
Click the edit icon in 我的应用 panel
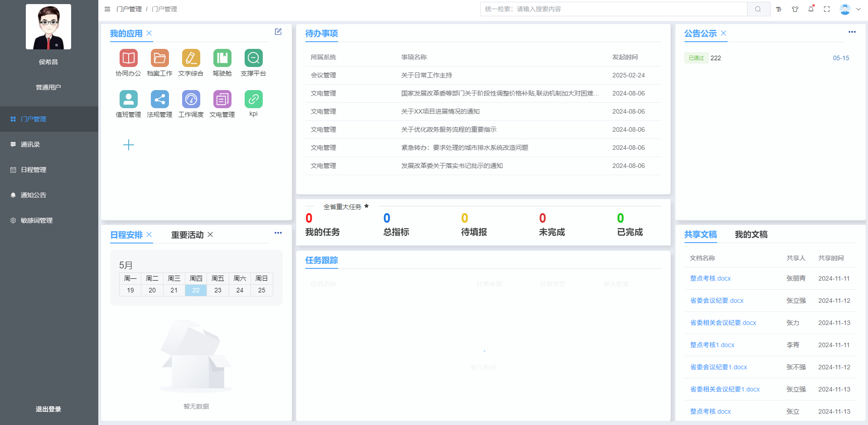click(x=278, y=32)
